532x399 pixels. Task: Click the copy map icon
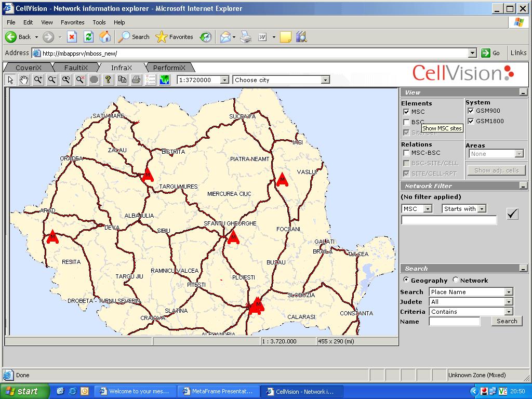(122, 80)
